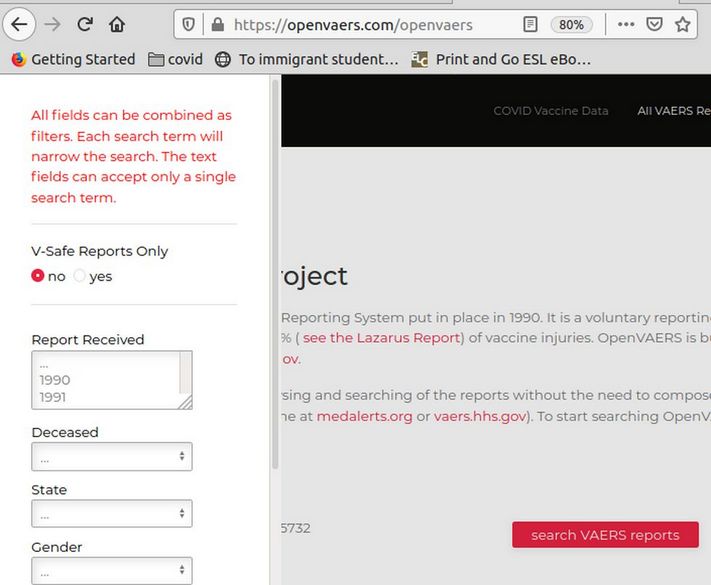Open the page actions three-dot menu
The width and height of the screenshot is (711, 585).
626,24
